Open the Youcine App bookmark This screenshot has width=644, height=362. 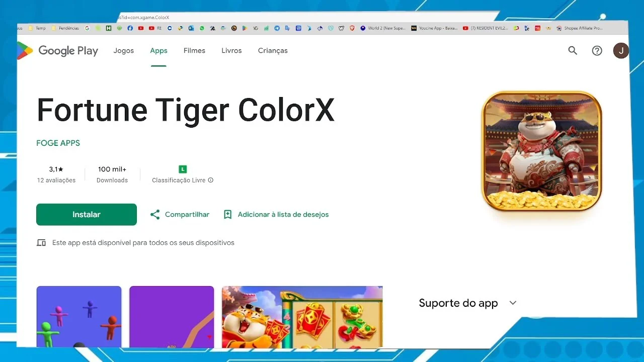tap(435, 28)
